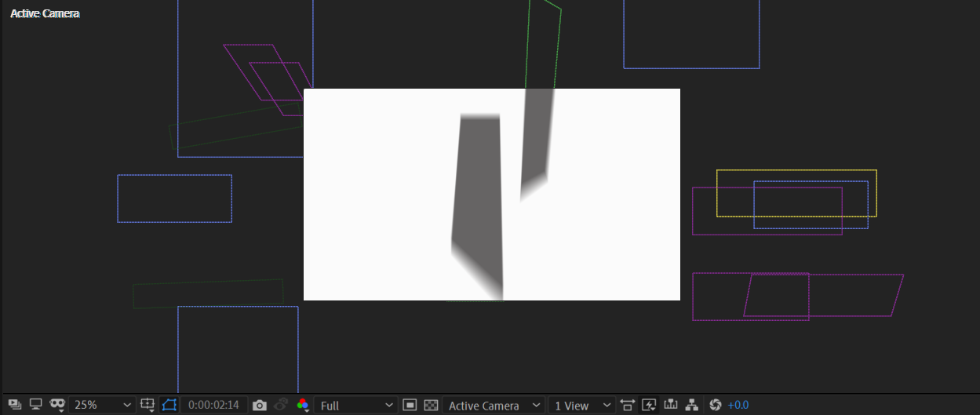This screenshot has width=980, height=415.
Task: Click the current time 0:00:02:14 field
Action: [213, 405]
